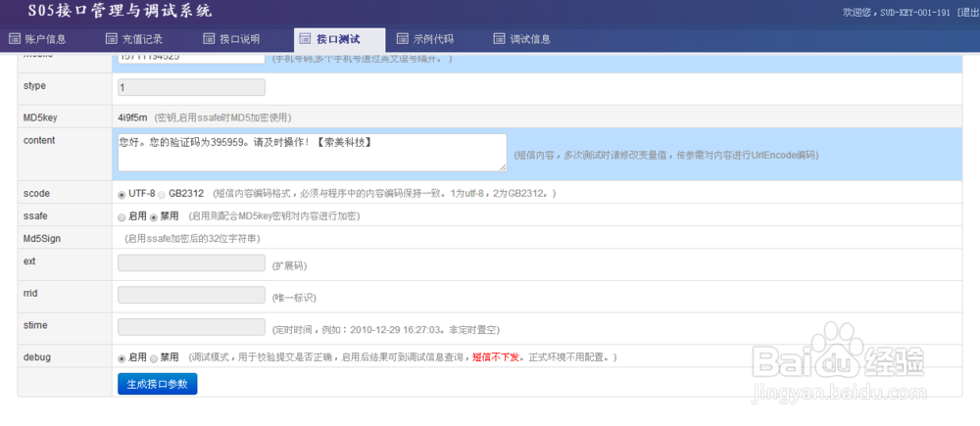Image resolution: width=980 pixels, height=426 pixels.
Task: Click the content row label
Action: click(x=39, y=140)
